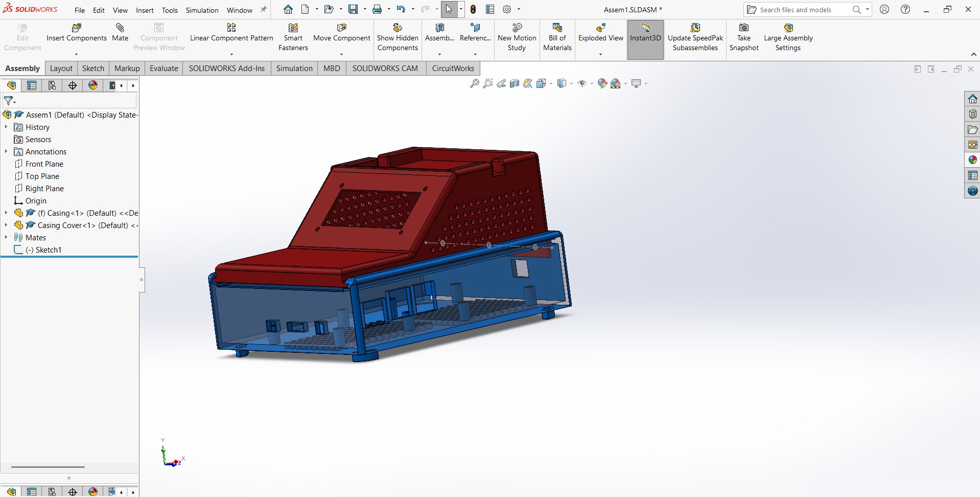Click the Save icon in the title bar
The image size is (980, 497).
(353, 9)
